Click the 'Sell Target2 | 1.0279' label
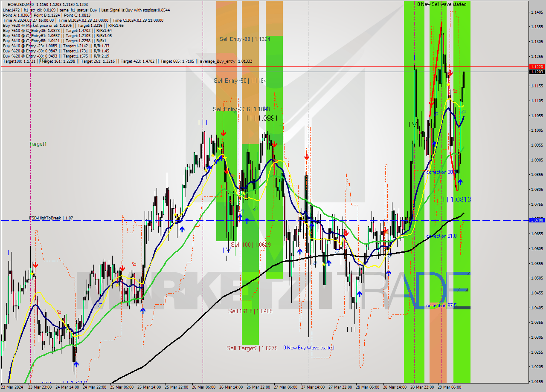 [x=252, y=348]
